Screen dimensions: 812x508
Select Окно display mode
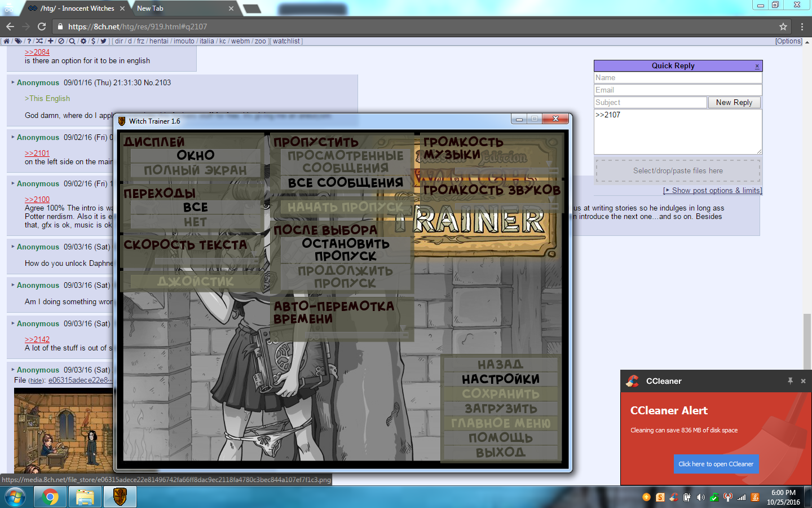click(195, 155)
